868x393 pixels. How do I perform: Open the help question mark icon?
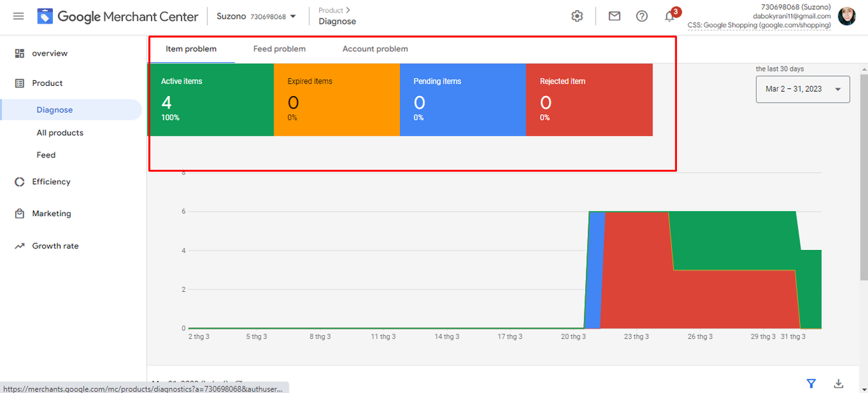[x=642, y=16]
